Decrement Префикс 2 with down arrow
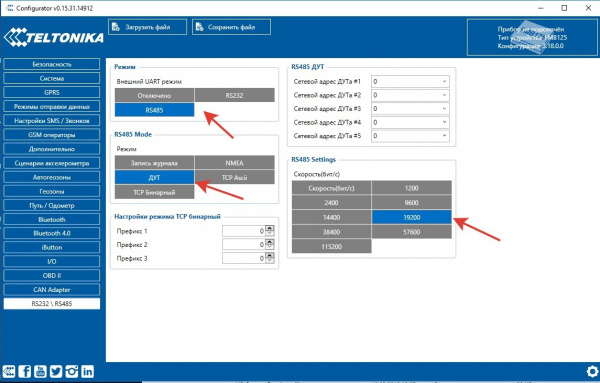 tap(270, 247)
